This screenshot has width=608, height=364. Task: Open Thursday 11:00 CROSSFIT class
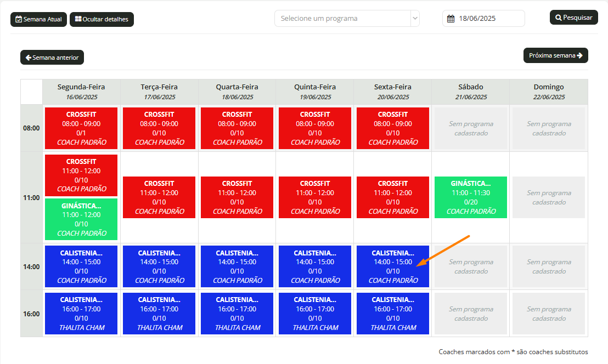(315, 197)
